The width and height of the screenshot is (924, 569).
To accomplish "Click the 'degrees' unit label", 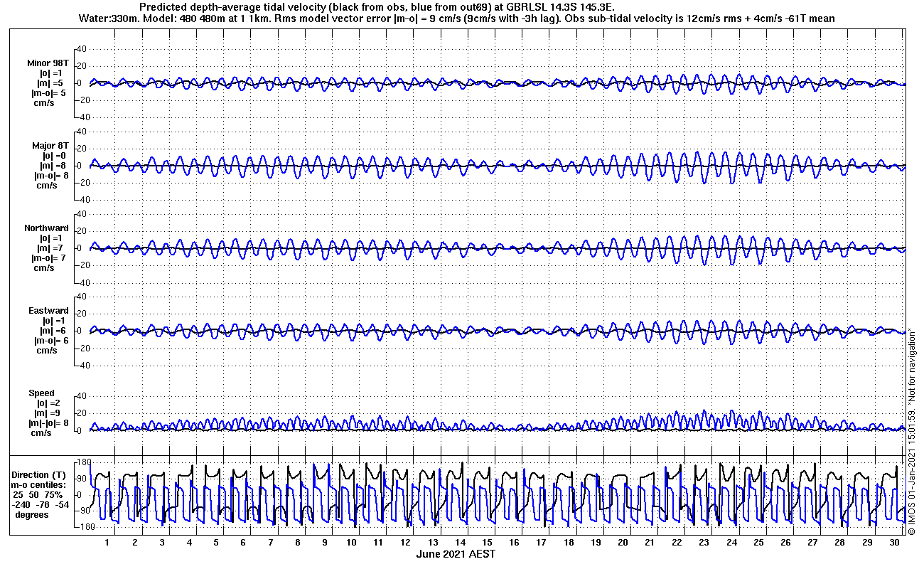I will click(x=32, y=514).
